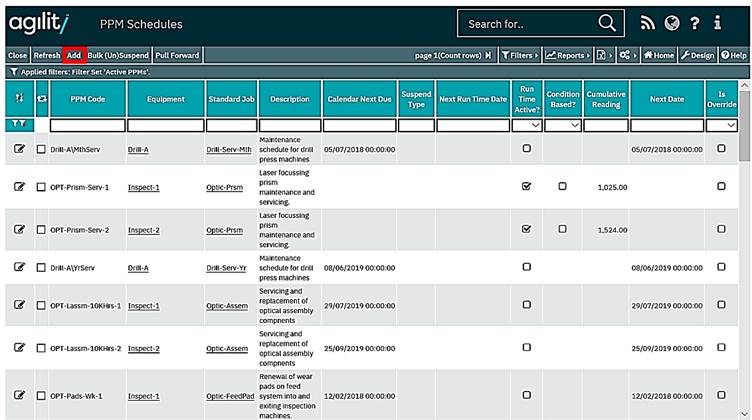Click the Add button

tap(74, 55)
